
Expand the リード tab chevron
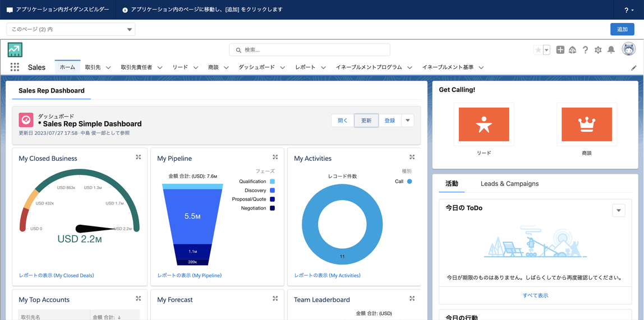coord(195,68)
